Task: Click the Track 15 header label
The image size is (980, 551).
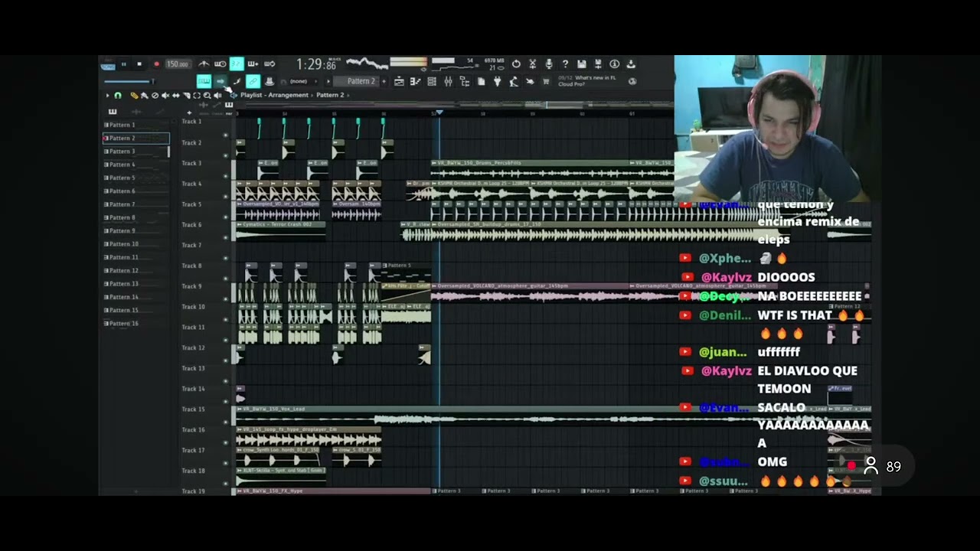Action: coord(193,409)
